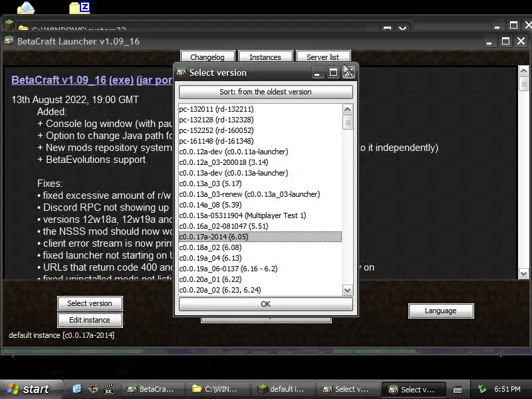Viewport: 532px width, 399px height.
Task: Select version c0.0.13a_03-renew
Action: tap(260, 194)
